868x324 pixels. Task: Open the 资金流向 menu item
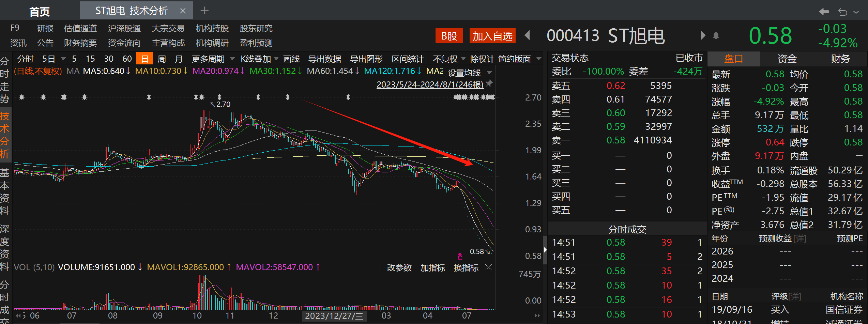[124, 43]
